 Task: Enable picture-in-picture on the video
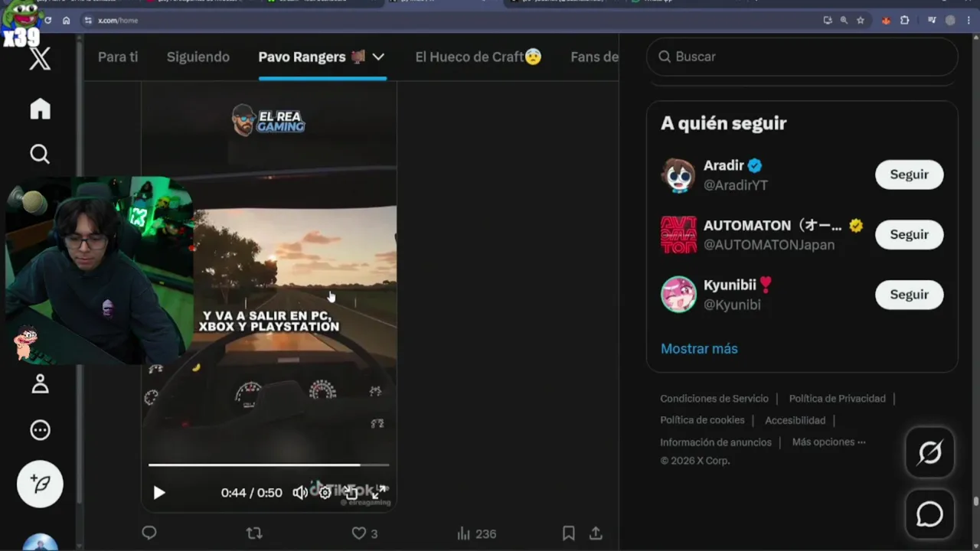(352, 493)
